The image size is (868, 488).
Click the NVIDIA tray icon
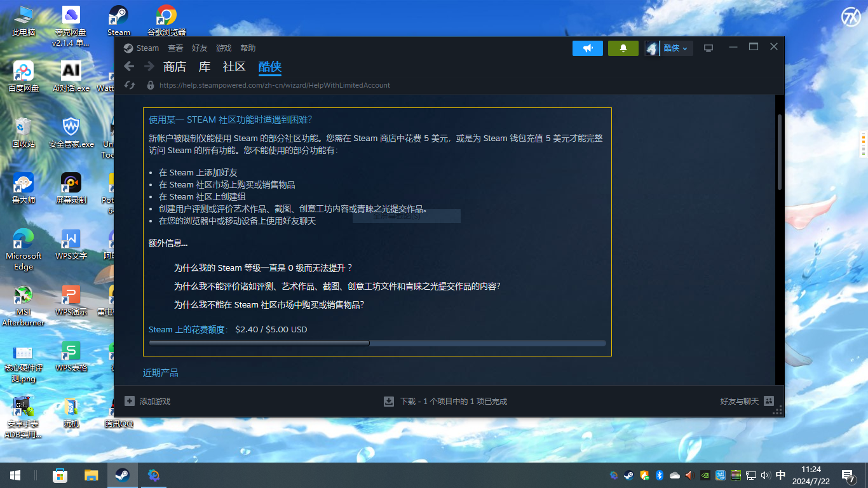[705, 475]
